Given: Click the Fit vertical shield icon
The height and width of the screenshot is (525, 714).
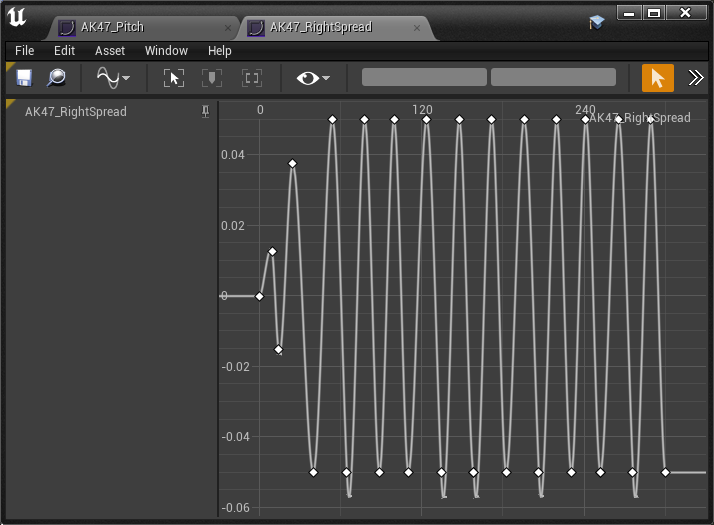Looking at the screenshot, I should [212, 78].
